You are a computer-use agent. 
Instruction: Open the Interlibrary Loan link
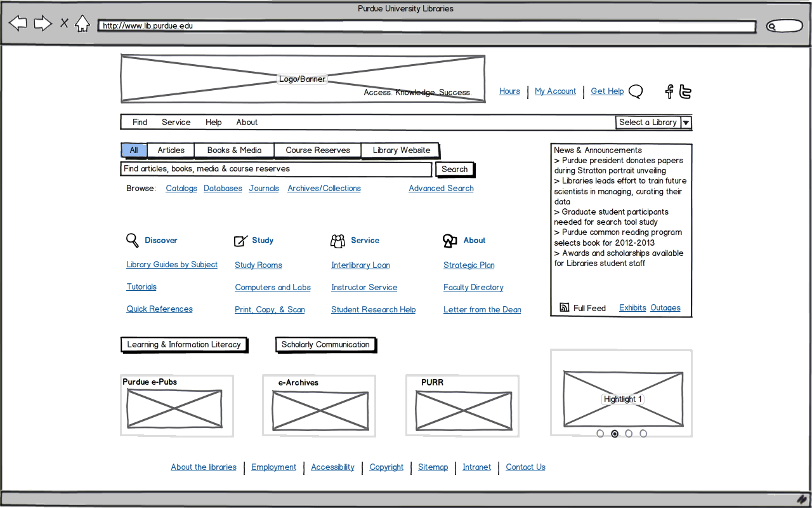[x=360, y=265]
